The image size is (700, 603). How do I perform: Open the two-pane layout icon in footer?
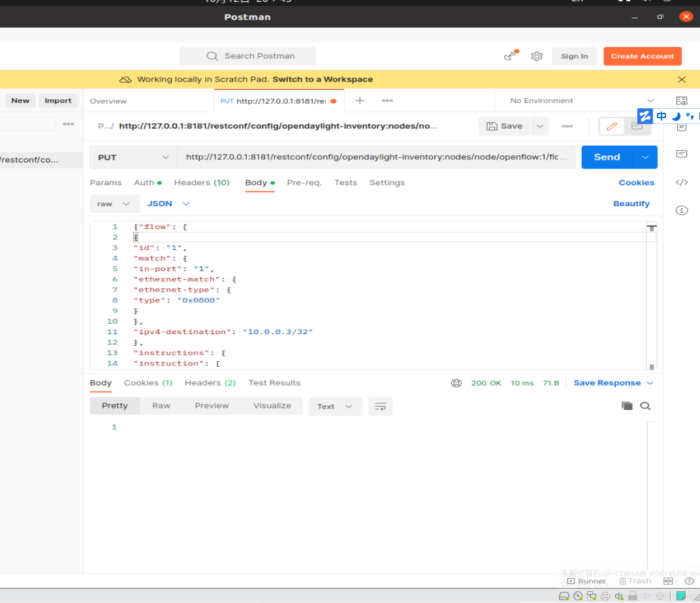pyautogui.click(x=668, y=581)
